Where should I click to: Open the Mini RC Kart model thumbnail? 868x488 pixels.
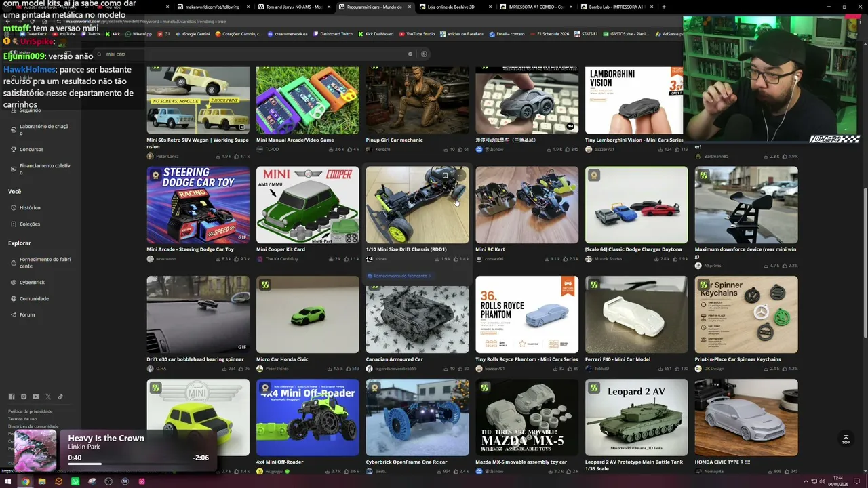[527, 205]
